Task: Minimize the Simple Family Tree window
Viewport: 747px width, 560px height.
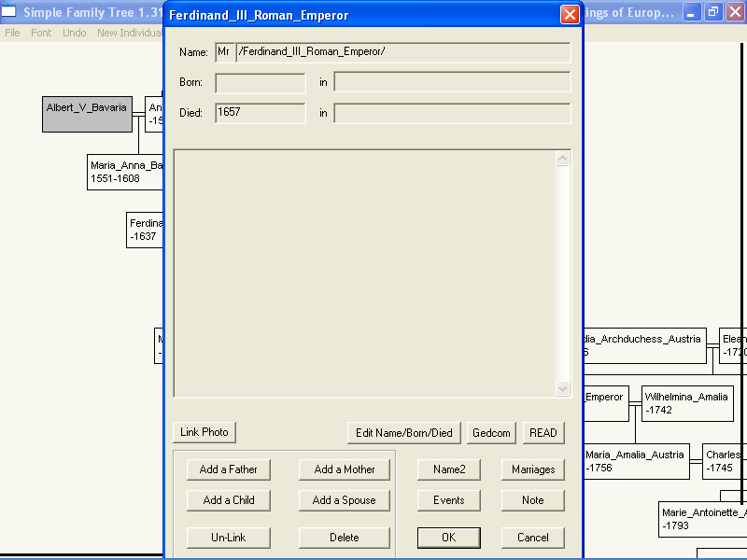Action: pyautogui.click(x=691, y=12)
